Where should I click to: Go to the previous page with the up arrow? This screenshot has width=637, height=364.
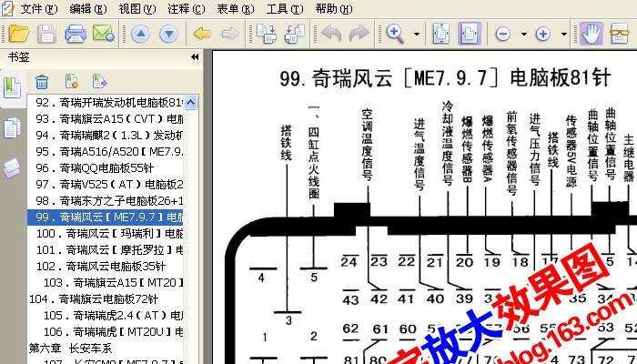tap(140, 34)
